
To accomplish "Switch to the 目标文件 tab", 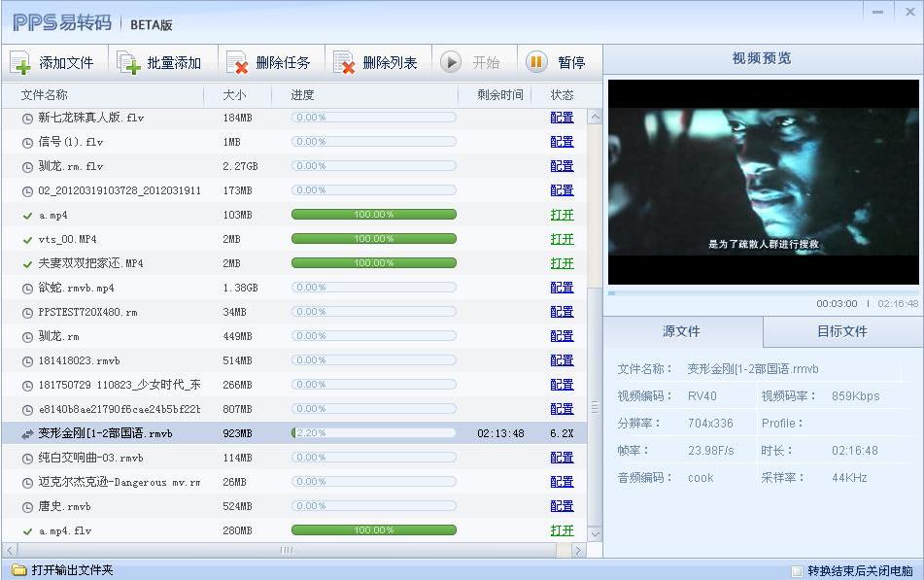I will coord(841,331).
